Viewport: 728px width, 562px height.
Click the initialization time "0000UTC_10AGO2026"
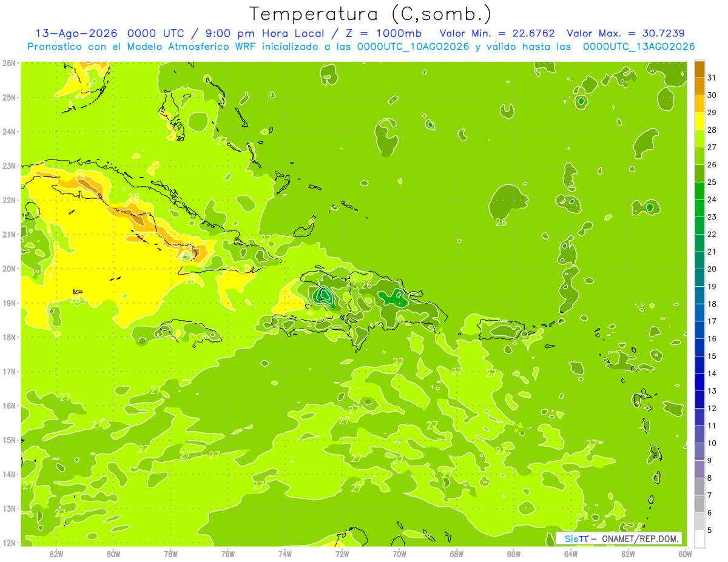[x=413, y=47]
